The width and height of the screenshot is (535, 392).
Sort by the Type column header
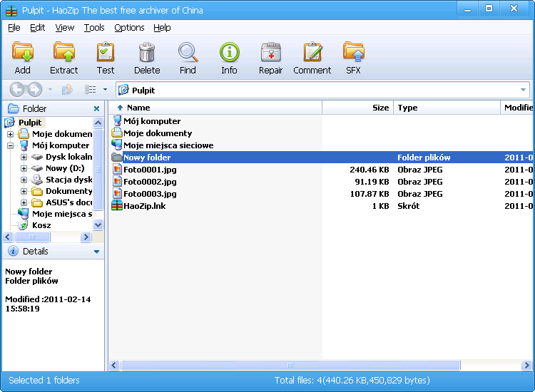point(447,108)
